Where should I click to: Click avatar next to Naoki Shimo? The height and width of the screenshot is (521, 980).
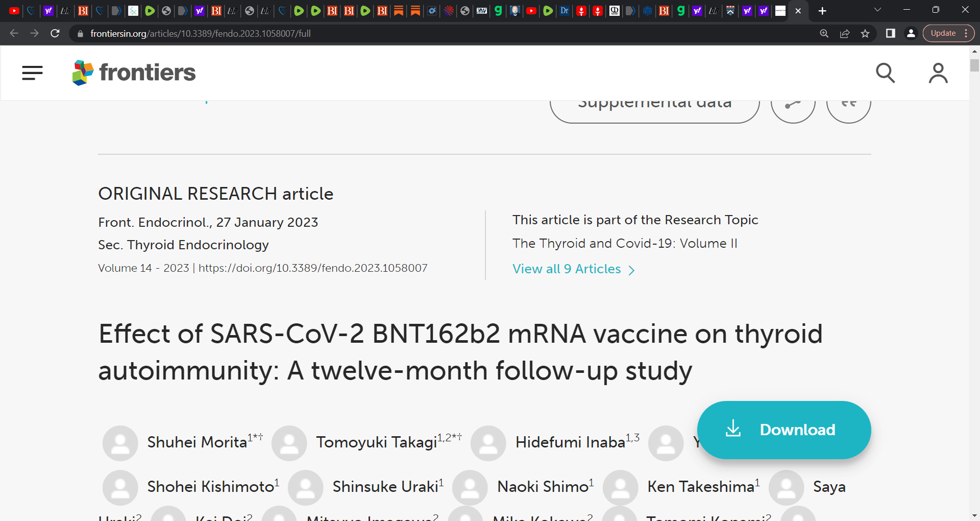[470, 488]
